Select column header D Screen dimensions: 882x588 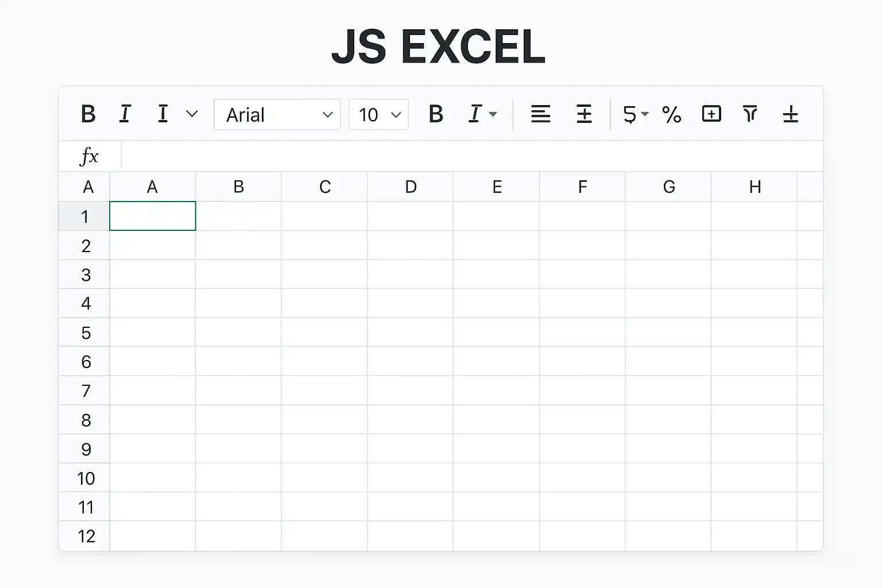[x=411, y=187]
